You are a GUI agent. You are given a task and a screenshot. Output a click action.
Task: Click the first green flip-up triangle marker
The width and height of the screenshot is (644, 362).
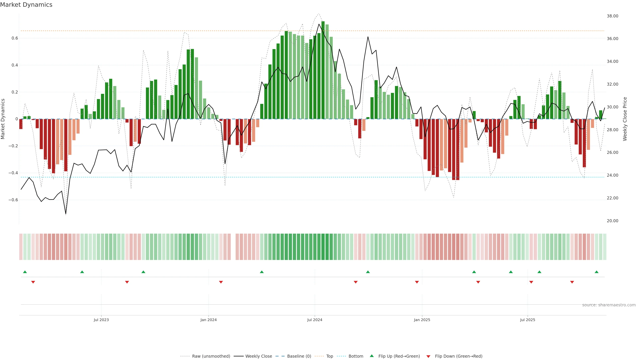point(25,272)
